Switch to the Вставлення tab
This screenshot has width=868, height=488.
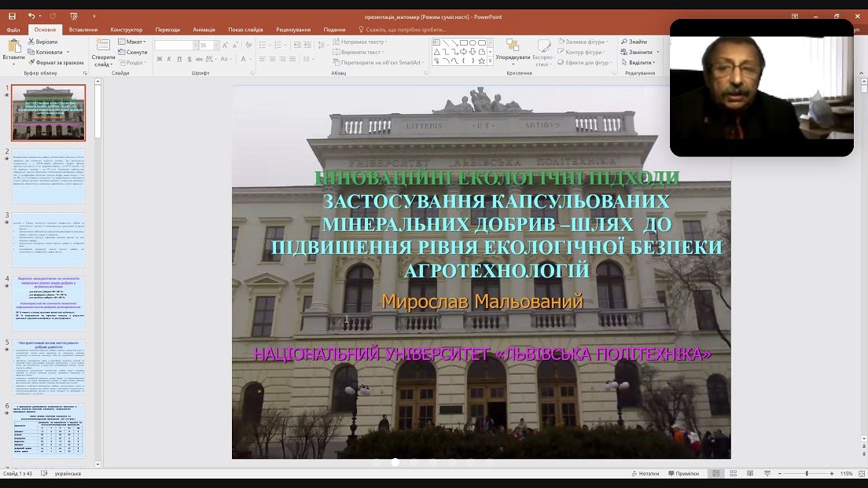pos(83,30)
